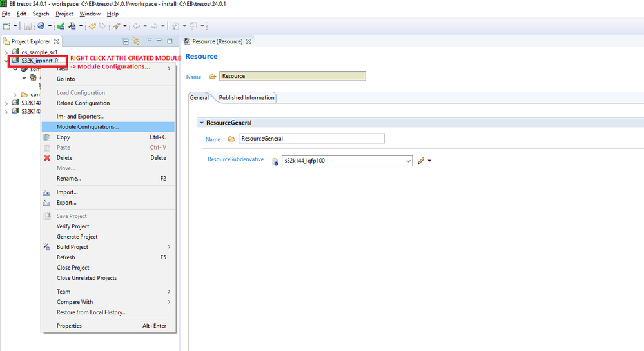Click the paintbrush toolbar icon
The height and width of the screenshot is (351, 644).
(117, 26)
